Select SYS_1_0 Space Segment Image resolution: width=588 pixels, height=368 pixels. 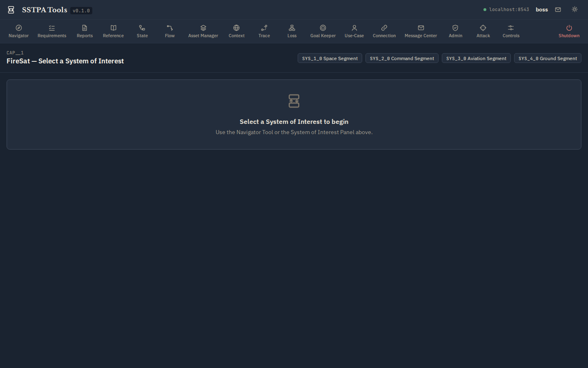[x=330, y=58]
